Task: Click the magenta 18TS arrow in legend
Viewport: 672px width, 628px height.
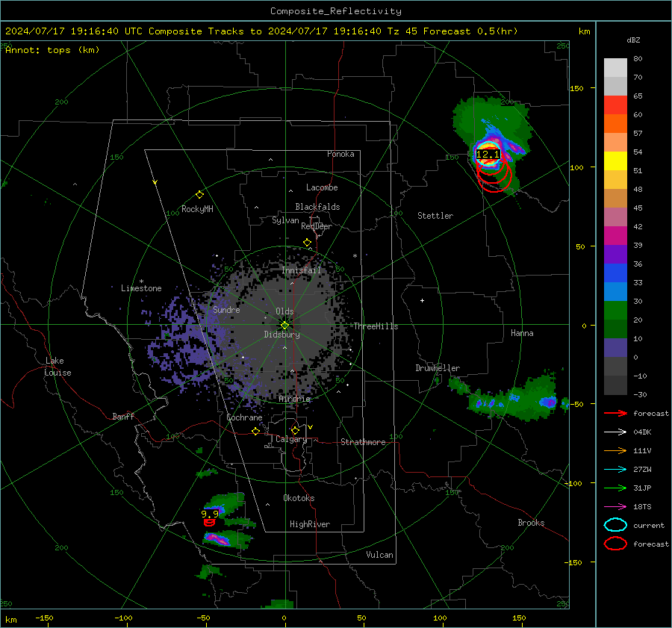Action: click(x=615, y=507)
